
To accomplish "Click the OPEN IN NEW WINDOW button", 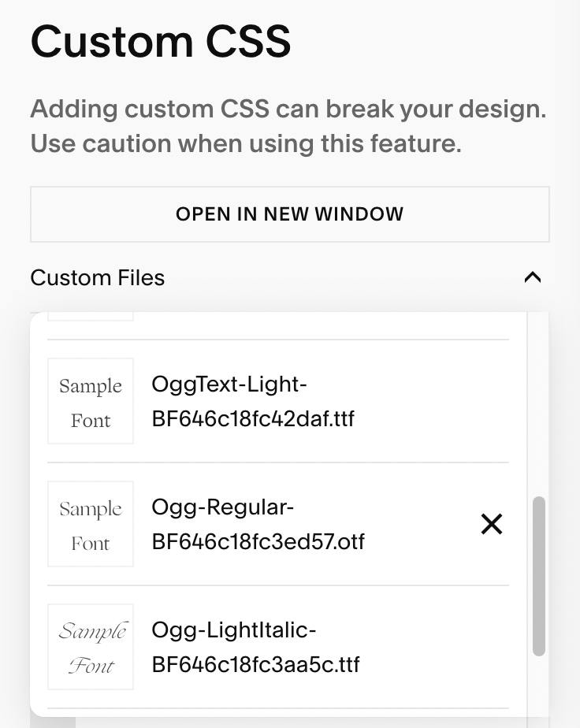I will pyautogui.click(x=289, y=214).
